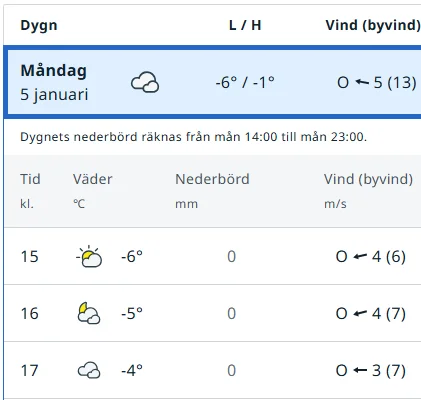
Task: Click the cloudy icon in the Måndag row
Action: (145, 82)
